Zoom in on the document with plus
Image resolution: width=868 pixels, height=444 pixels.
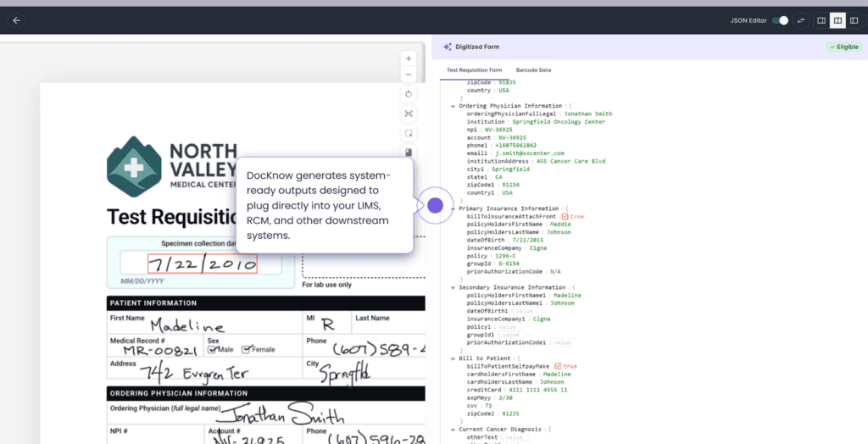(x=409, y=58)
